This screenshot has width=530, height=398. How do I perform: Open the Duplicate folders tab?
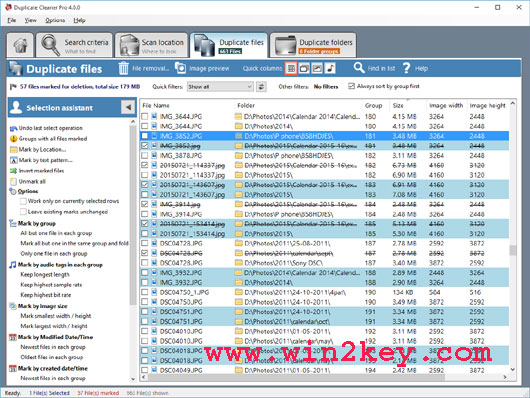[313, 45]
